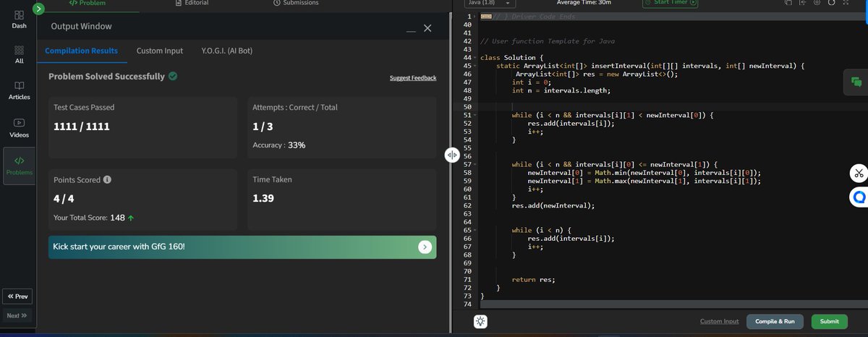868x337 pixels.
Task: Open the Y.O.G.I. (AI Bot) tab
Action: pos(227,51)
